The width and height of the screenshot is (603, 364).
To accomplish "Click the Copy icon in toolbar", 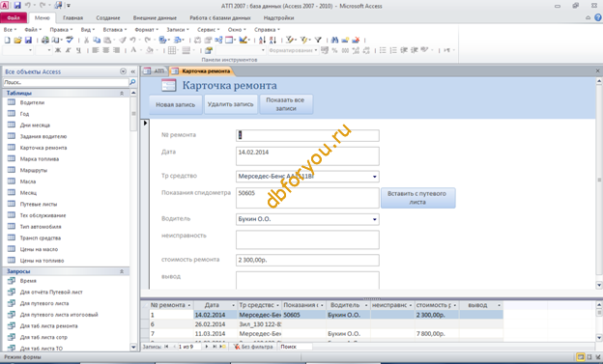I will pos(97,40).
